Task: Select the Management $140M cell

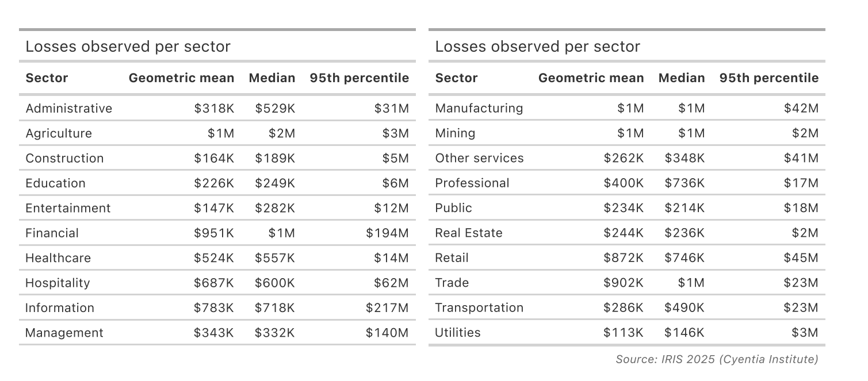Action: [387, 333]
